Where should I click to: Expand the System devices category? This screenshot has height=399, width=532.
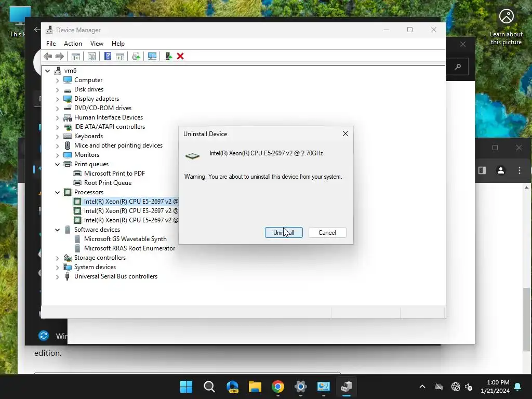coord(57,268)
